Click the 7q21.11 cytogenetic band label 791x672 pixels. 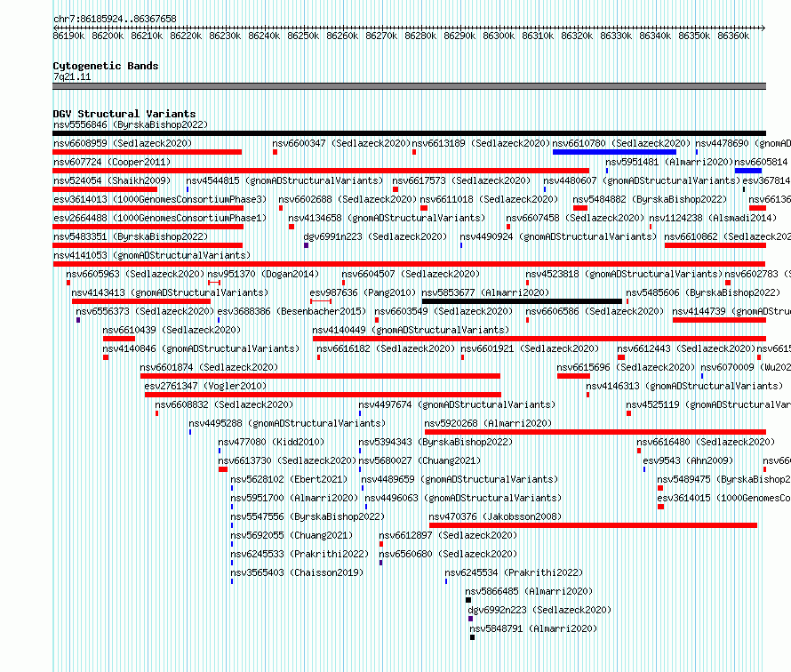click(x=72, y=76)
